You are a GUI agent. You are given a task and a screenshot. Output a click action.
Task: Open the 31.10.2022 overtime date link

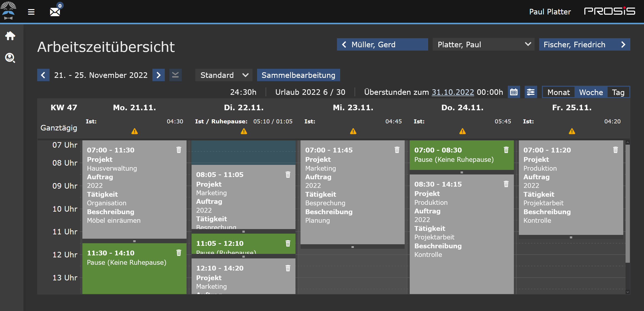pos(452,92)
